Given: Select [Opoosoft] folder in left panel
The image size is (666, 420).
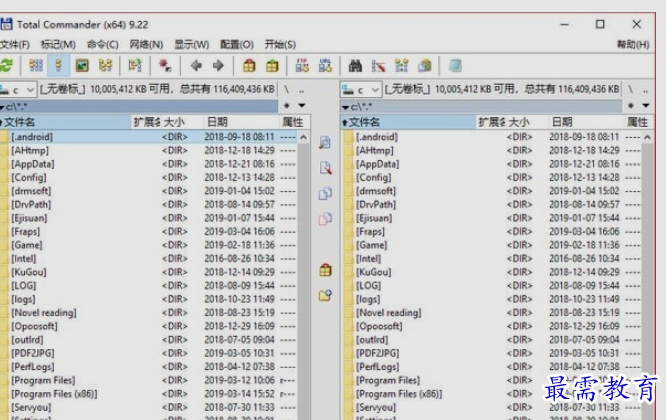Looking at the screenshot, I should (x=149, y=326).
